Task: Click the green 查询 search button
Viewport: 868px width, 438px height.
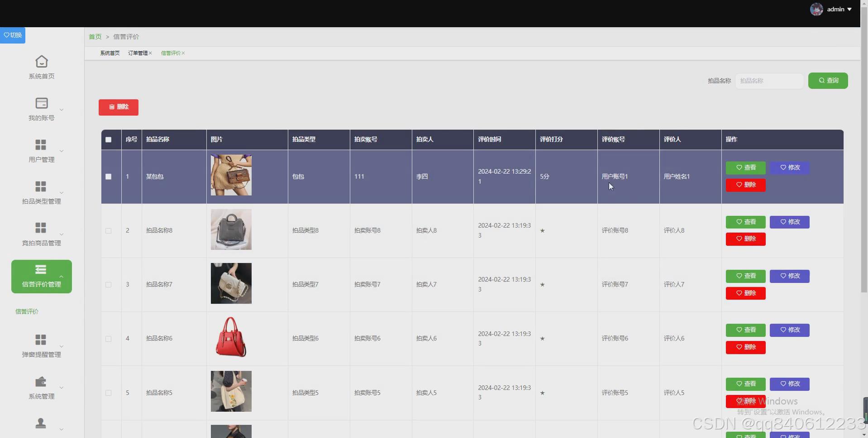Action: click(x=828, y=81)
